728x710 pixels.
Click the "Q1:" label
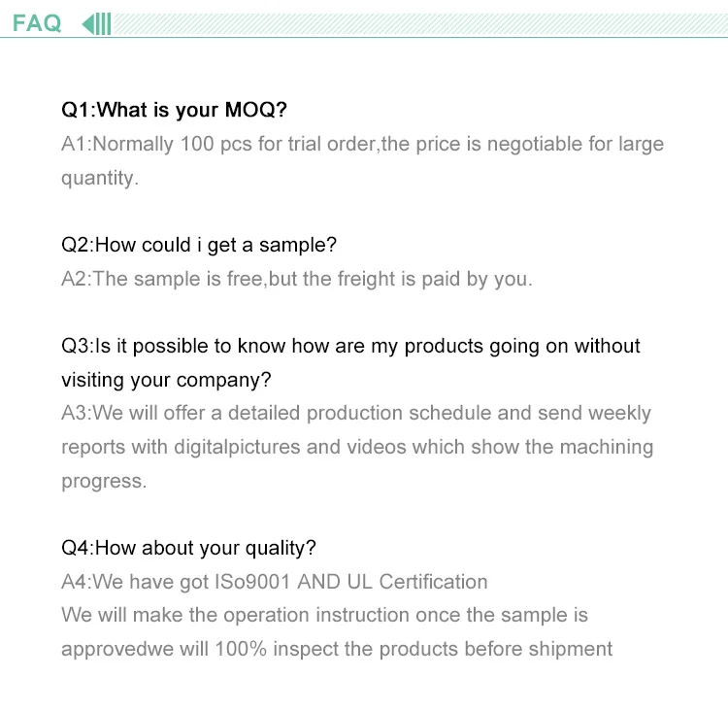79,110
